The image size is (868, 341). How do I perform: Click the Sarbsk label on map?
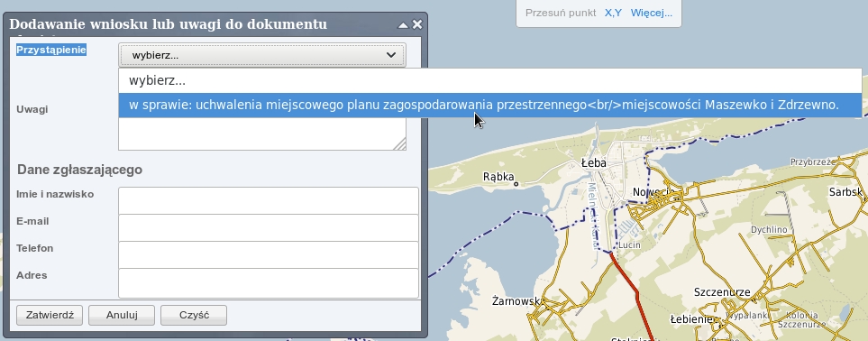click(845, 192)
